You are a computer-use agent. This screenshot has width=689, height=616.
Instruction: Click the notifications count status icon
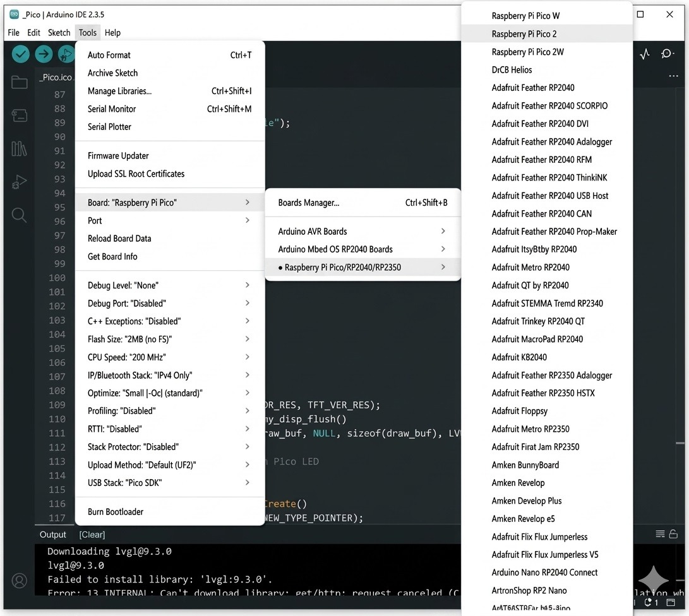650,602
